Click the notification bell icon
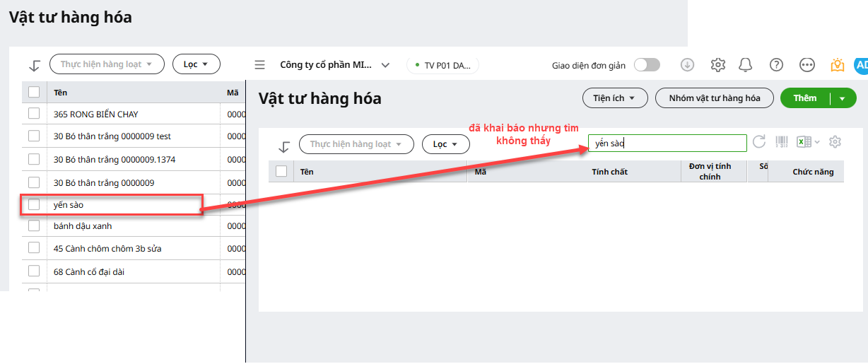This screenshot has height=364, width=868. point(745,65)
